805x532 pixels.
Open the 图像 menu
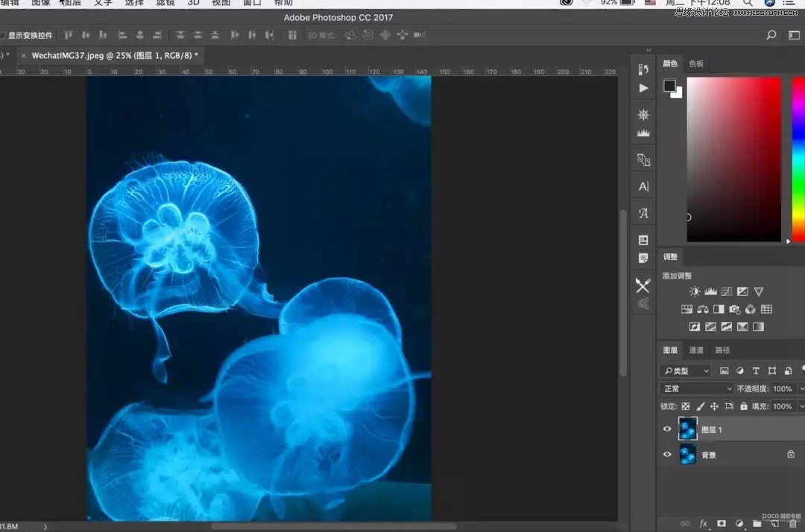point(40,2)
